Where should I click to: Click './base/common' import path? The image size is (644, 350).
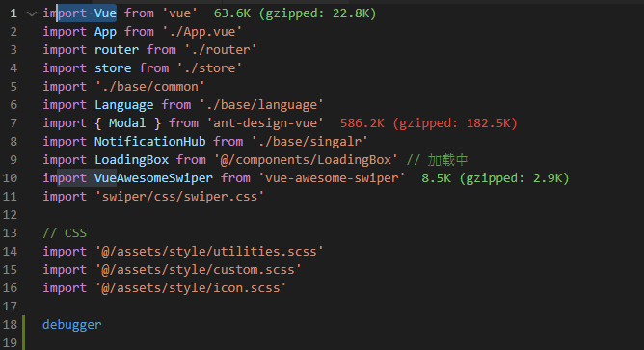coord(149,86)
